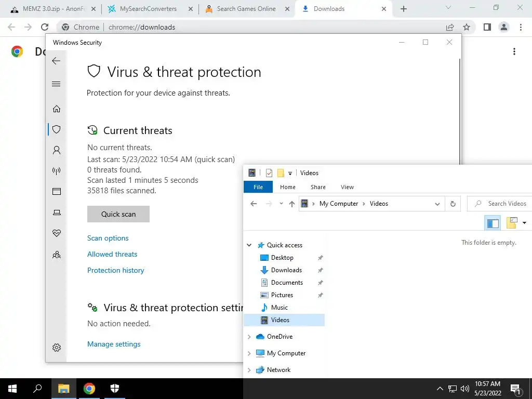This screenshot has width=532, height=399.
Task: Open Scan options link
Action: (108, 238)
